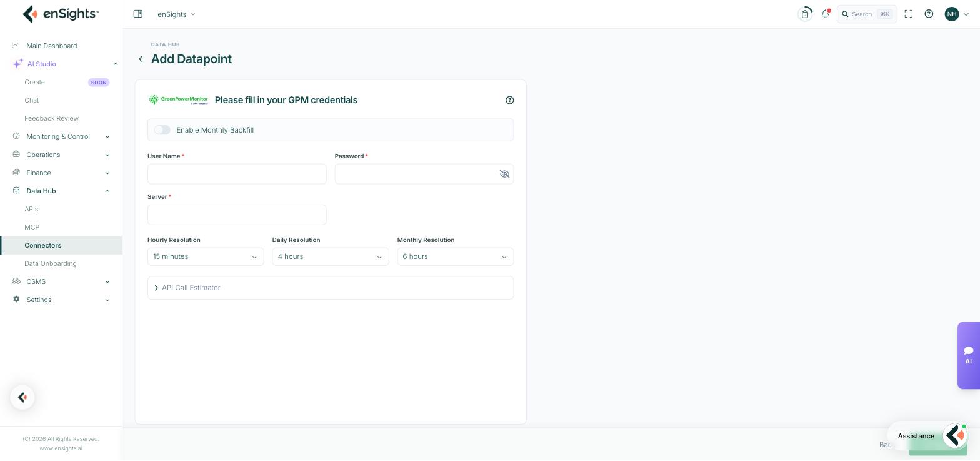The height and width of the screenshot is (461, 980).
Task: Open the clipboard tasks icon in header
Action: pyautogui.click(x=805, y=14)
